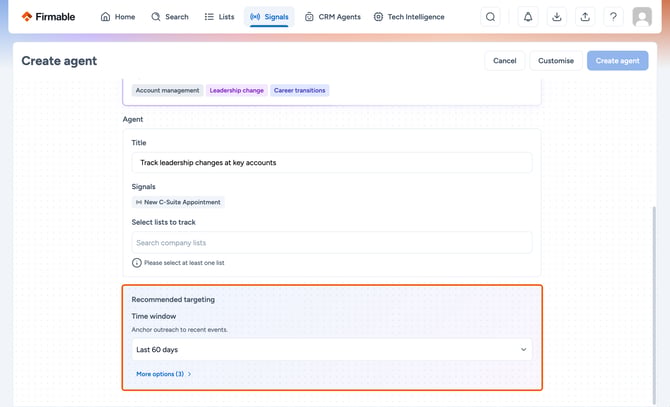Click the Customise button
Viewport: 670px width, 407px height.
coord(556,61)
